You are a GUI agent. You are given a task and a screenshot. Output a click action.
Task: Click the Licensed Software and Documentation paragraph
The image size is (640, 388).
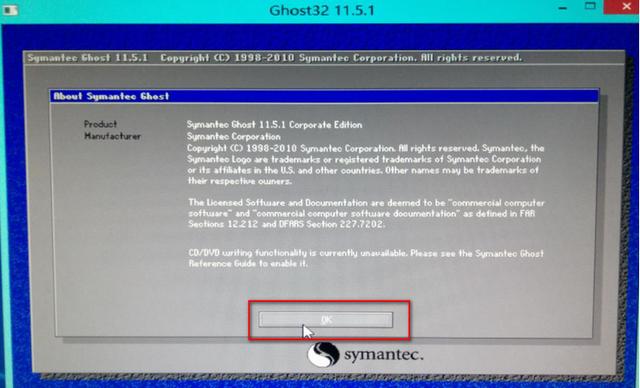pyautogui.click(x=366, y=213)
